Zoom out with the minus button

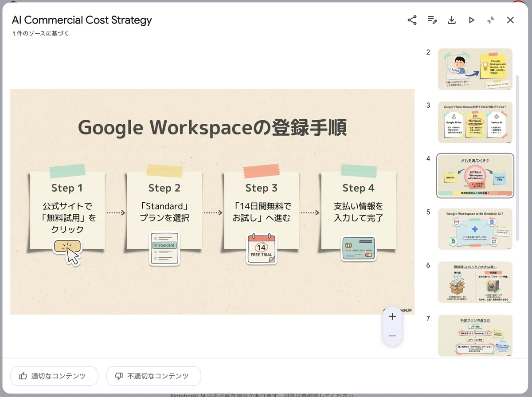[392, 336]
